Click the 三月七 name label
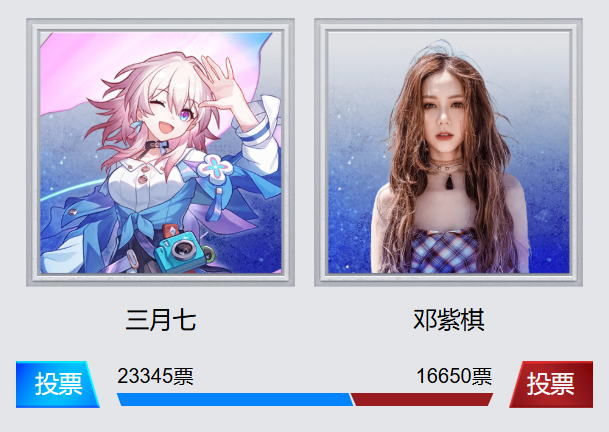609x432 pixels. tap(160, 320)
